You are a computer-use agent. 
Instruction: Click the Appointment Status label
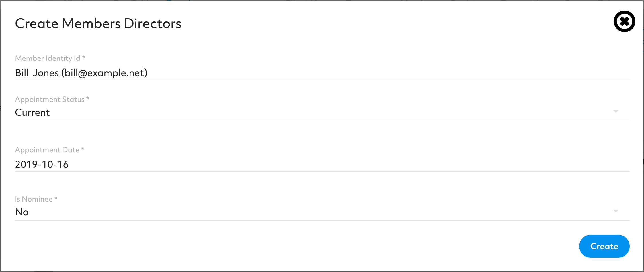[x=52, y=99]
